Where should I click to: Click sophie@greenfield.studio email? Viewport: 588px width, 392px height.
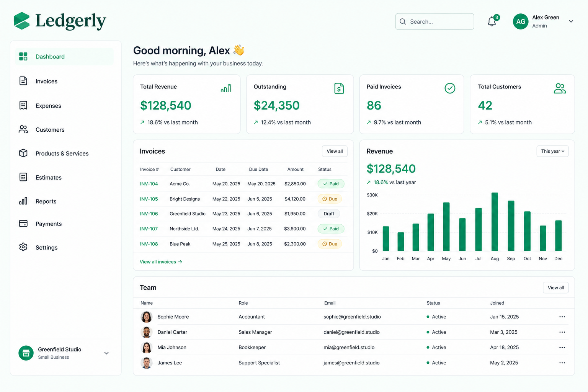352,317
